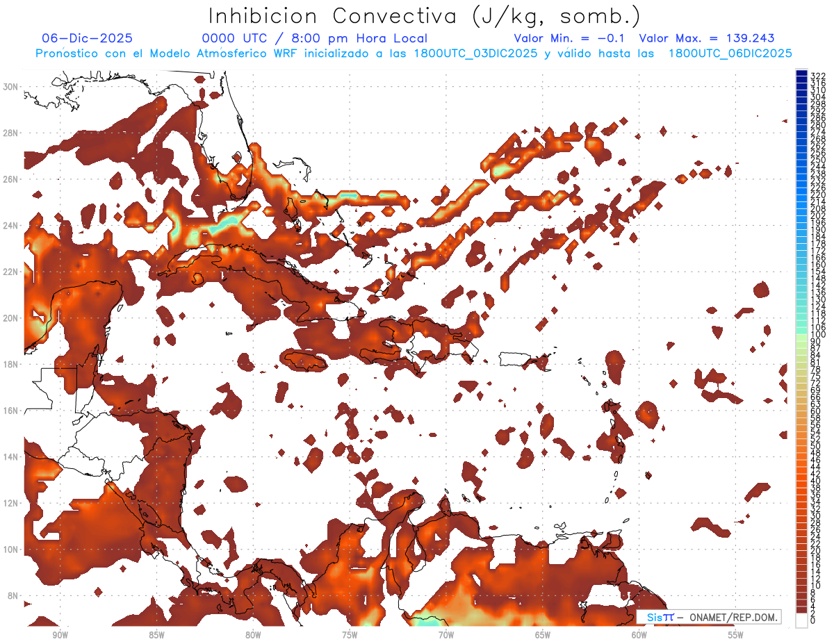834x644 pixels.
Task: Click the dark blue swatch beside 322
Action: pyautogui.click(x=802, y=74)
